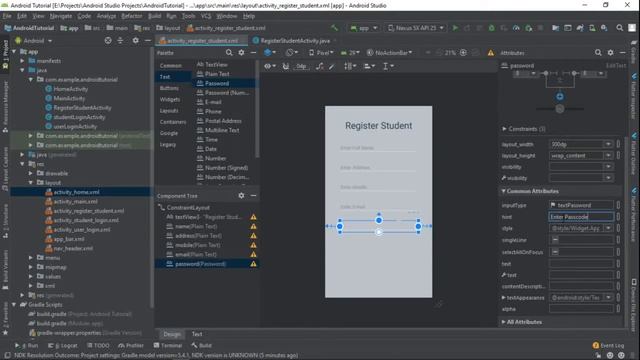Open Nexus 5X API device dropdown
The height and width of the screenshot is (360, 640).
point(416,28)
